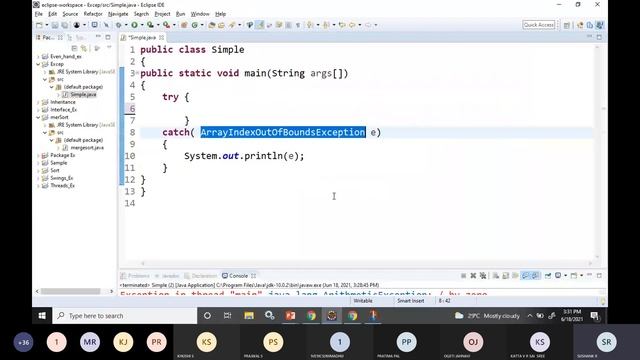Screen dimensions: 640x360
Task: Click the Open Task folder icon
Action: [222, 25]
